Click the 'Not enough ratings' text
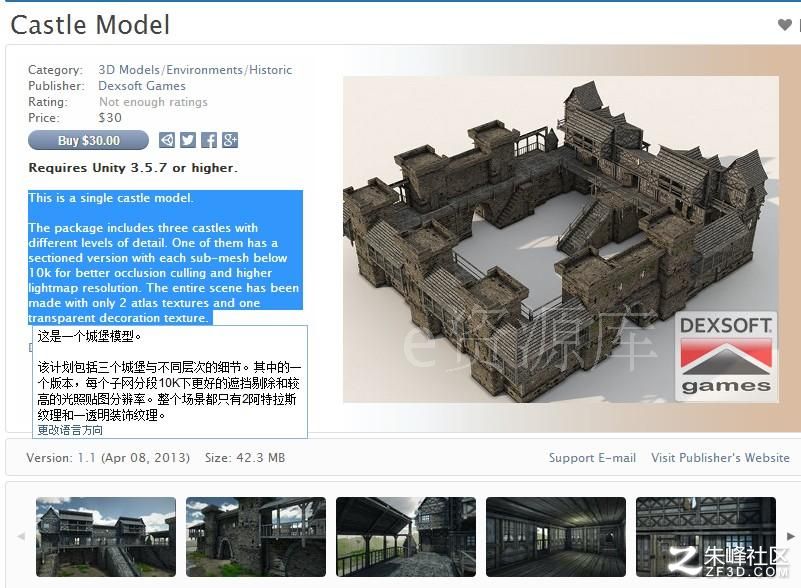Screen dimensions: 801x588 click(x=153, y=102)
